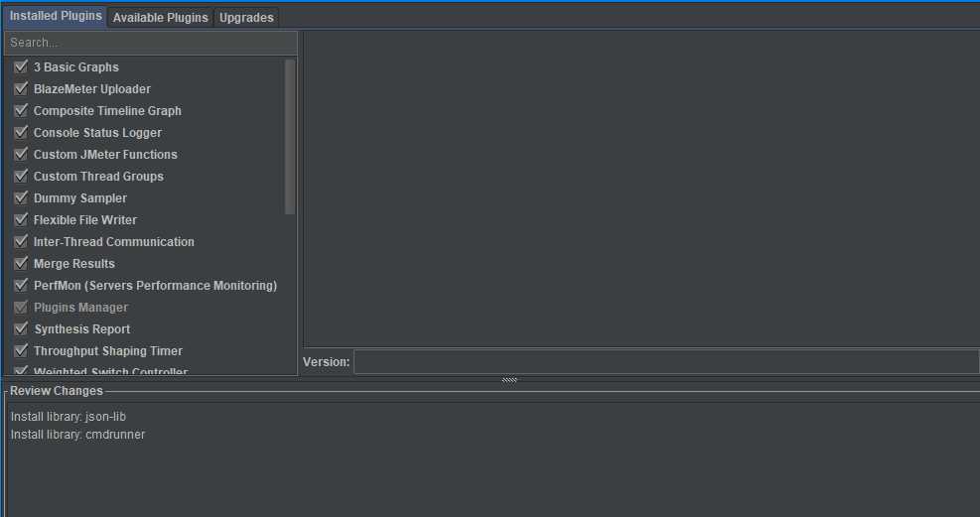This screenshot has height=517, width=980.
Task: Click the Review Changes panel title
Action: 57,391
